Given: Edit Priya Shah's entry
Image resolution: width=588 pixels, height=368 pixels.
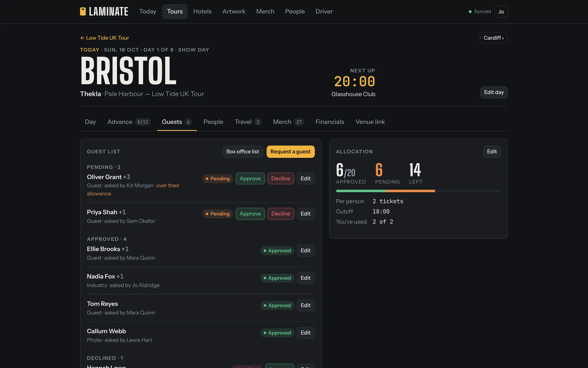Looking at the screenshot, I should (305, 214).
